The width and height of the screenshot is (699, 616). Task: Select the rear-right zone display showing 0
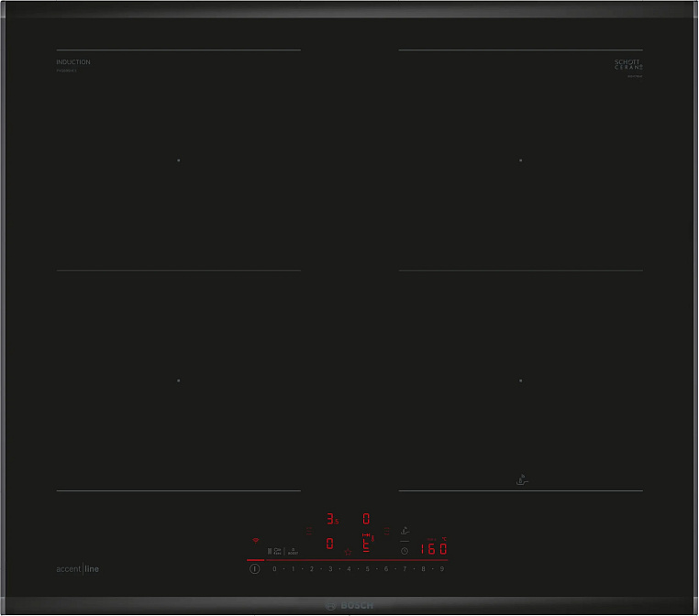coord(366,519)
